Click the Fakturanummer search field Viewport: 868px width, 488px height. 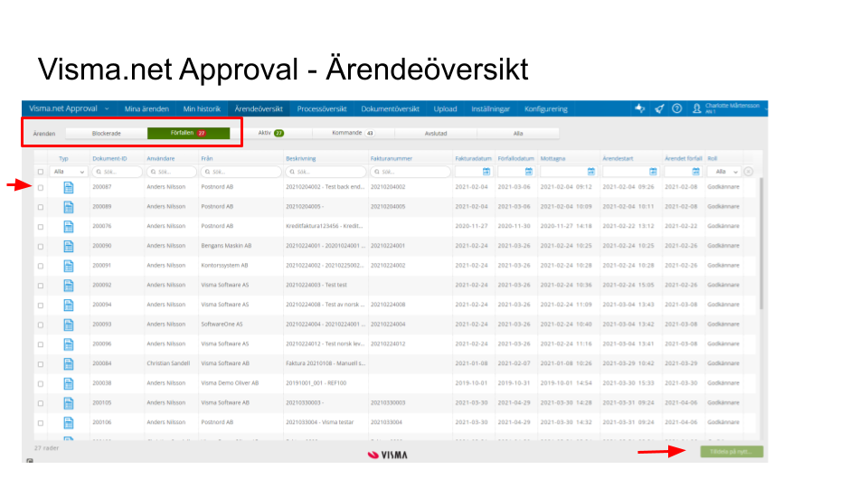410,172
